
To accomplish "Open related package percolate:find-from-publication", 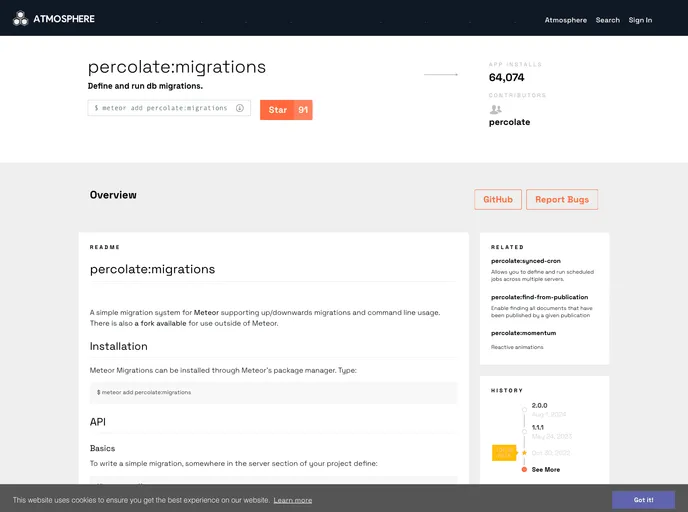I will [539, 297].
